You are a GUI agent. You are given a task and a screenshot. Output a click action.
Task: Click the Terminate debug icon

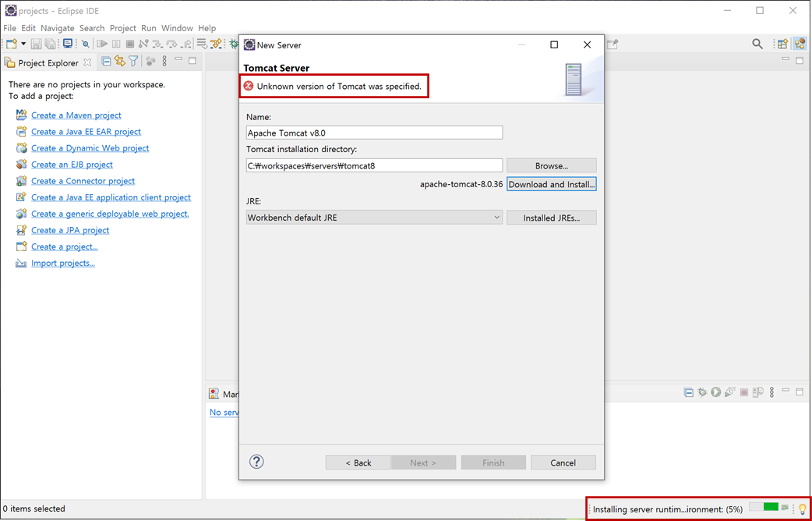[x=130, y=44]
